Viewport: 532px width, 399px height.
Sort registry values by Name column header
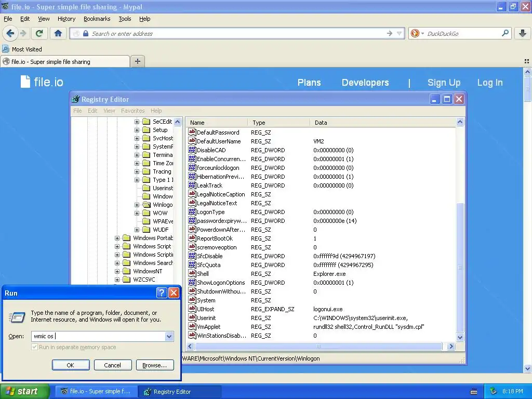217,123
